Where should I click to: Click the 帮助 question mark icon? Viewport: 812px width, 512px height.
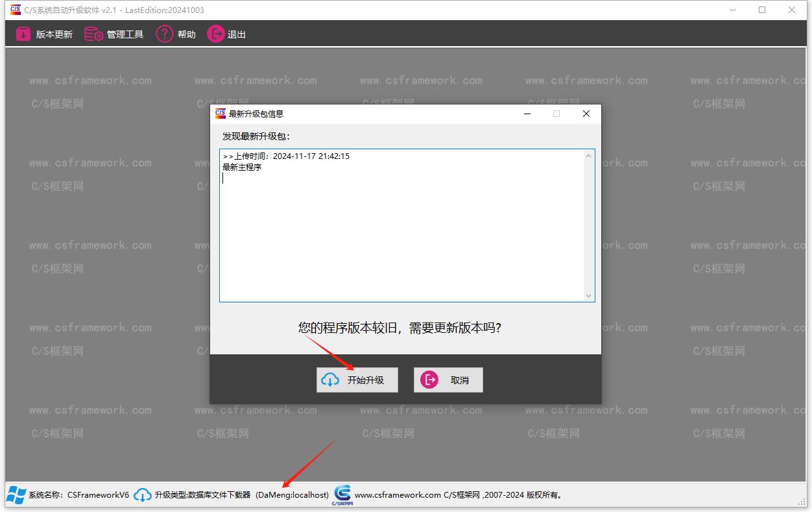click(x=165, y=34)
